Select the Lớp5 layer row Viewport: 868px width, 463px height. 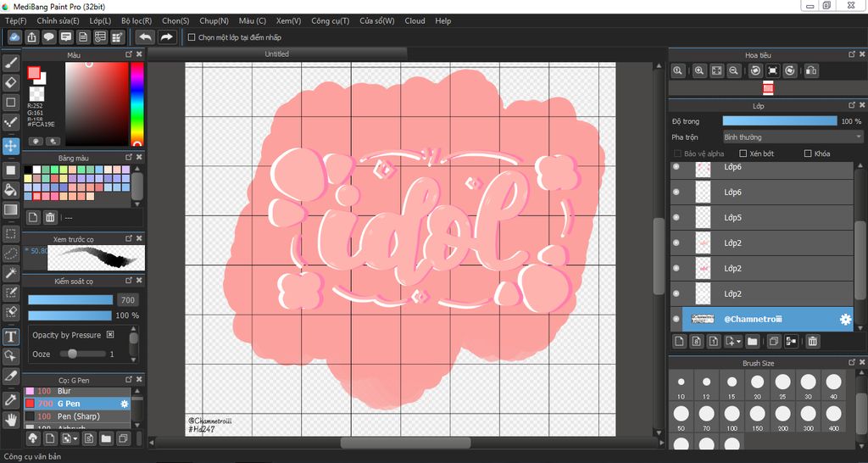point(762,217)
